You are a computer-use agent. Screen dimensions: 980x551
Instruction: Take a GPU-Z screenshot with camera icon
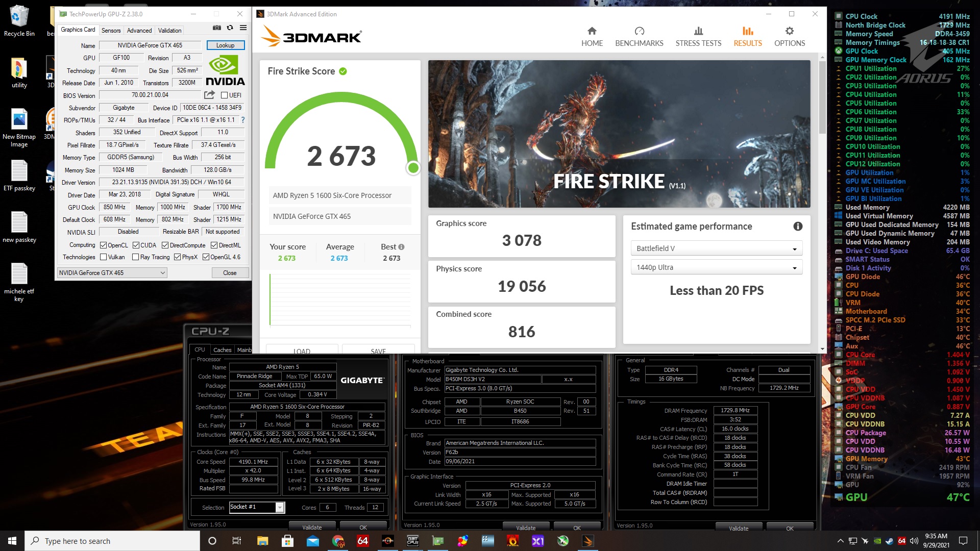click(x=217, y=28)
